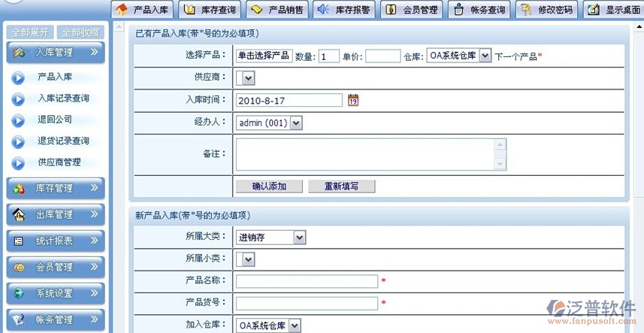Click the 产品名称 input field
Image resolution: width=644 pixels, height=333 pixels.
coord(307,281)
